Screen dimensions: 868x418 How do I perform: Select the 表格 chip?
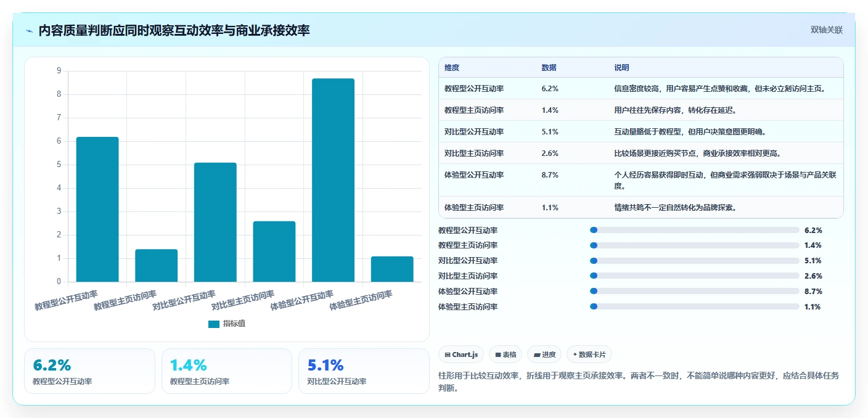click(506, 354)
